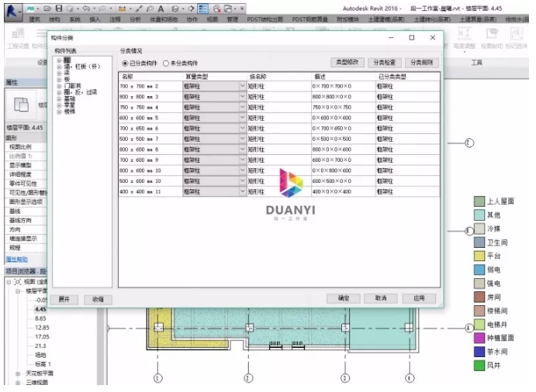This screenshot has width=536, height=392.
Task: Open the 体量和场地 ribbon tab
Action: (x=164, y=19)
